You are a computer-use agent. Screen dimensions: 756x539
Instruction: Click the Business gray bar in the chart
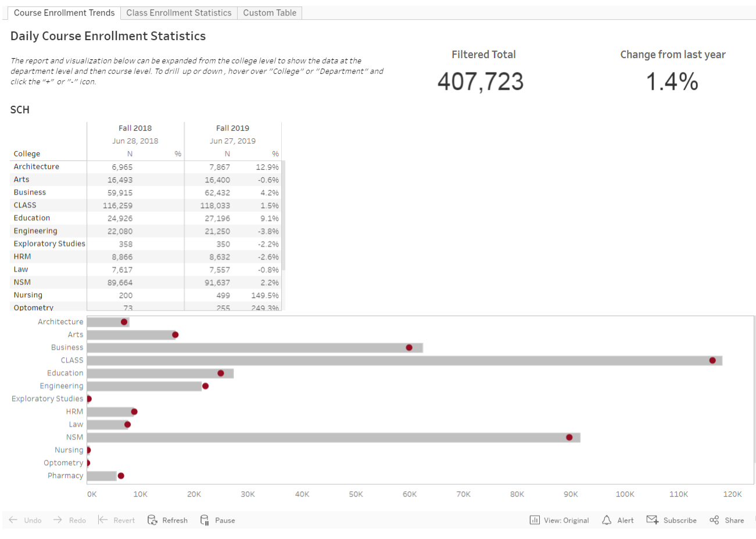point(255,348)
